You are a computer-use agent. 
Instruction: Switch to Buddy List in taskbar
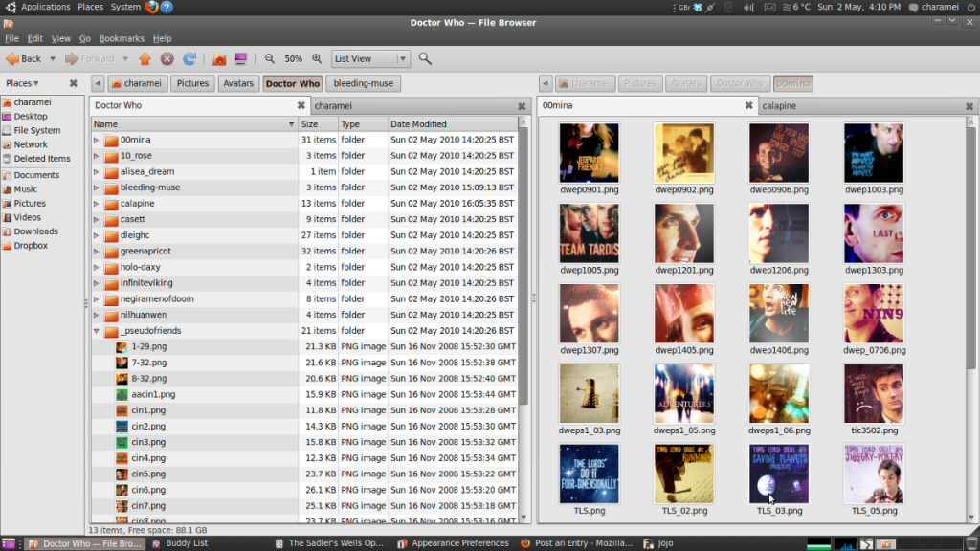click(180, 543)
